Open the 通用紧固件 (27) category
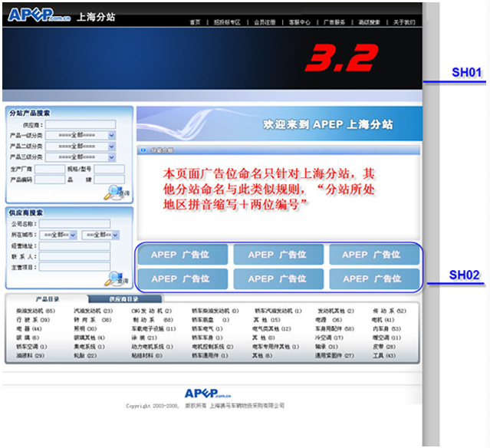490x448 pixels. coord(334,355)
